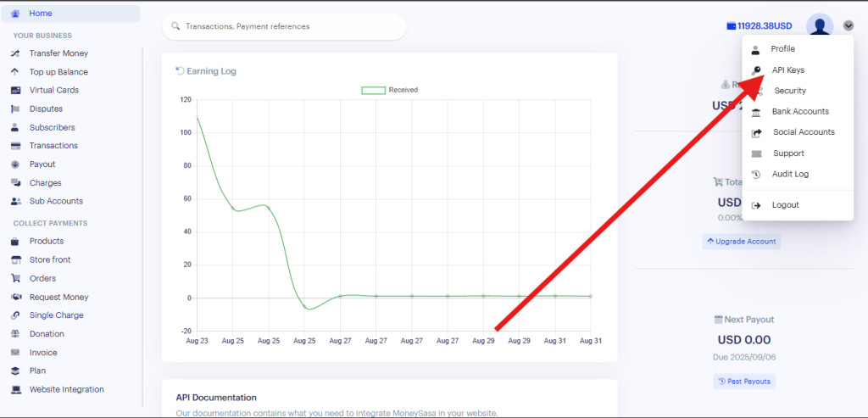Click the Orders cart icon
868x418 pixels.
pyautogui.click(x=15, y=279)
